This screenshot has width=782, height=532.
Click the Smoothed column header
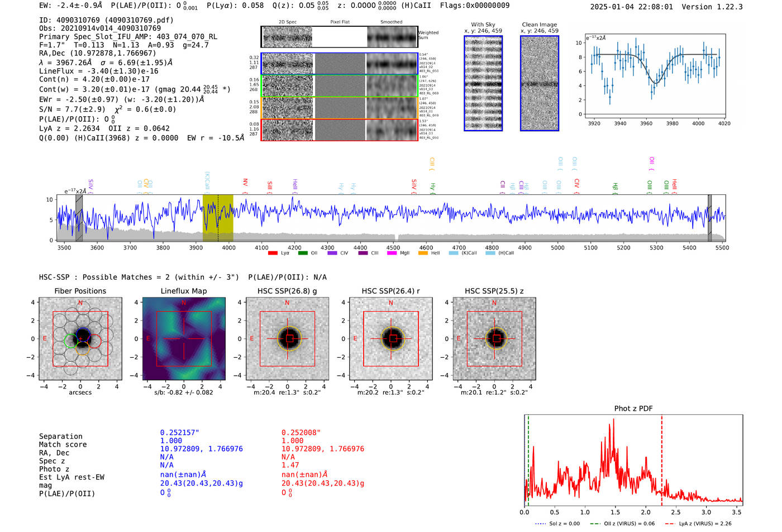coord(392,22)
